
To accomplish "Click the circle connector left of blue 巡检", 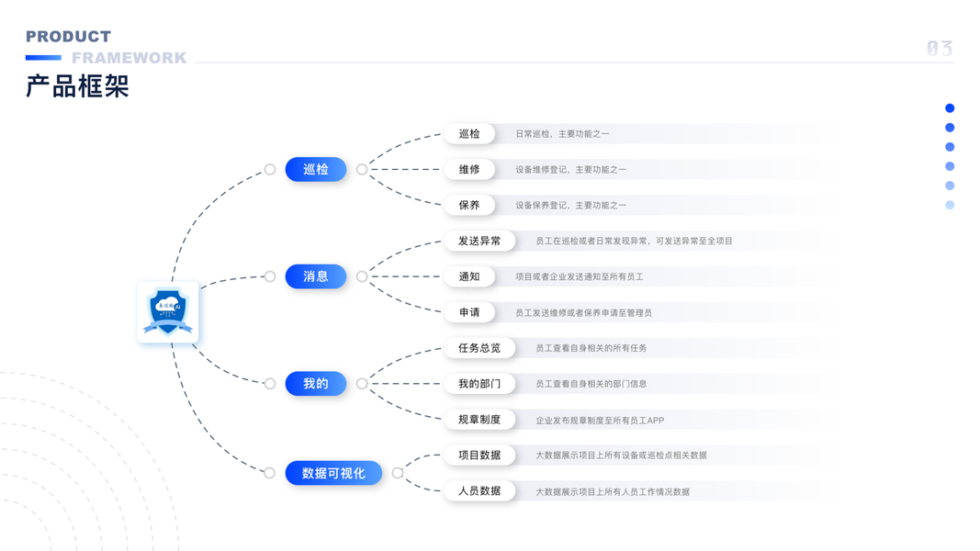I will 269,169.
